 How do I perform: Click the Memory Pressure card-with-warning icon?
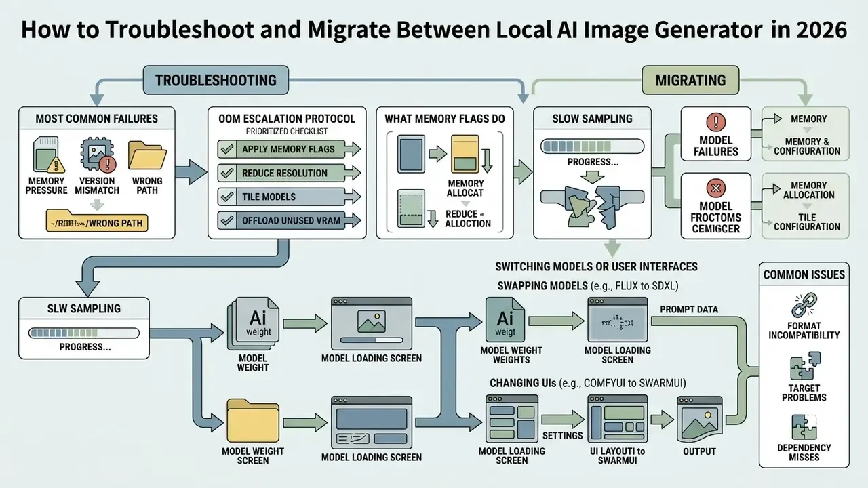46,154
